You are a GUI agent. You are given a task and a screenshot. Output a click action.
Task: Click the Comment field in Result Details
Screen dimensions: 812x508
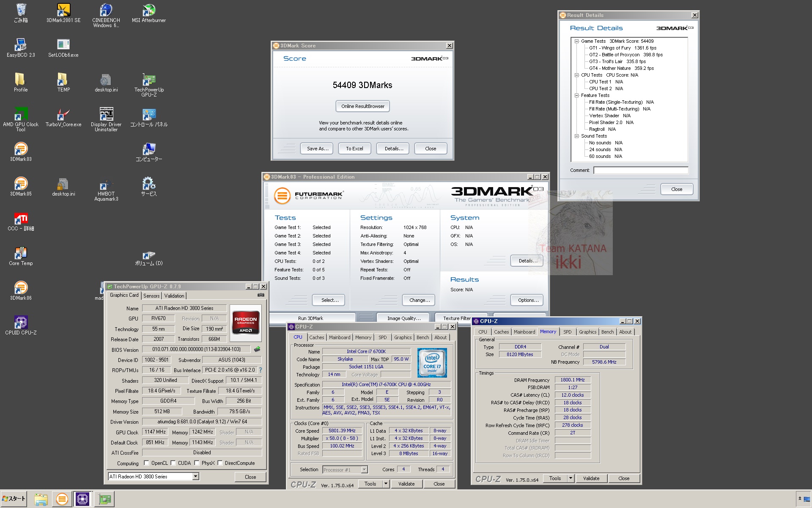(640, 170)
